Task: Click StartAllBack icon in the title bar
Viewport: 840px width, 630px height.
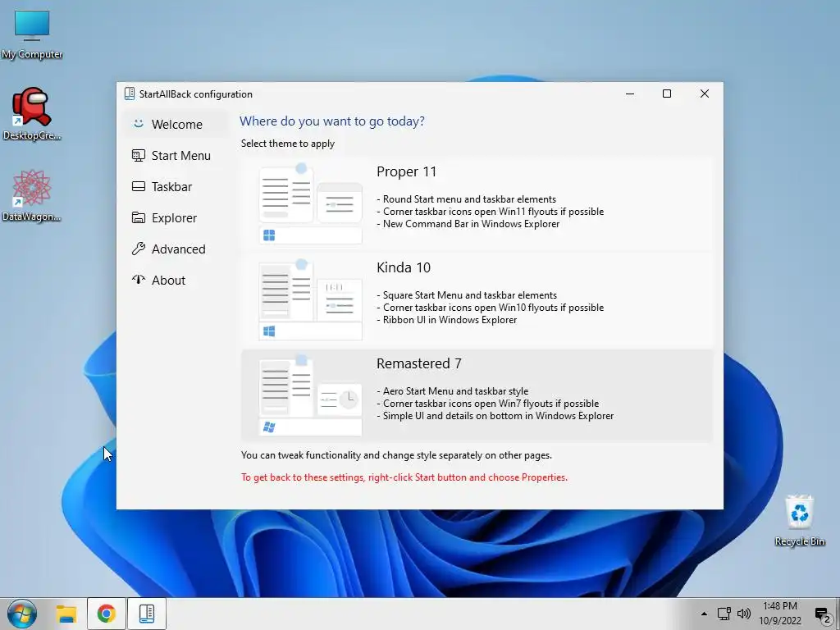Action: 130,94
